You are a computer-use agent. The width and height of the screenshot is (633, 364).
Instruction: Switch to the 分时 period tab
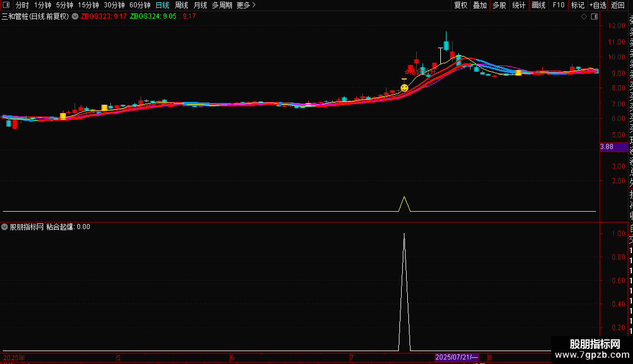[x=22, y=5]
